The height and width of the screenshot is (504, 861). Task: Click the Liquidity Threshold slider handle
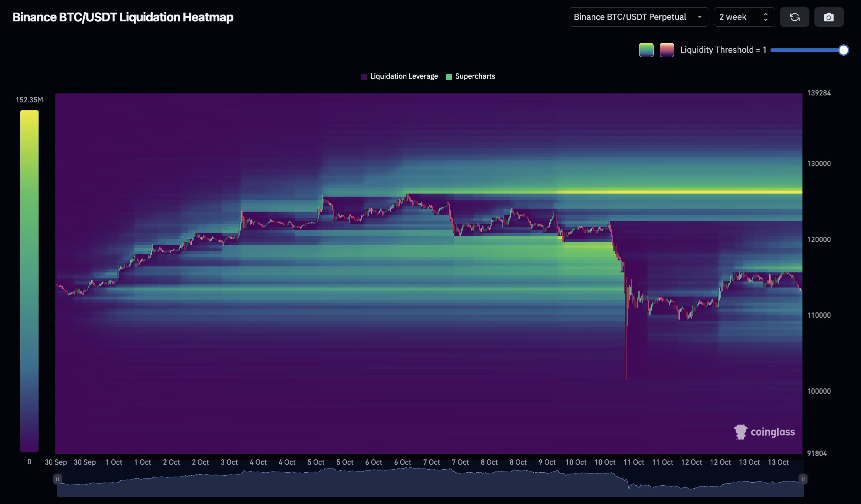[x=843, y=50]
